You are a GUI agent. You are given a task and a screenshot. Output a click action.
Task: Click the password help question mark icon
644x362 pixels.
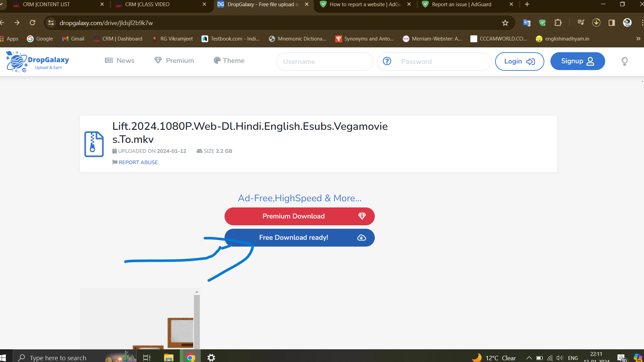point(387,61)
